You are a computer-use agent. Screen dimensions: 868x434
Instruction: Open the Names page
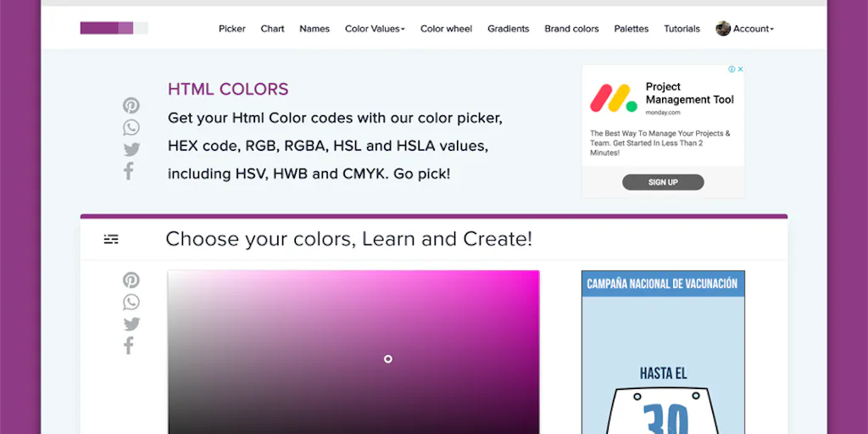[x=314, y=29]
